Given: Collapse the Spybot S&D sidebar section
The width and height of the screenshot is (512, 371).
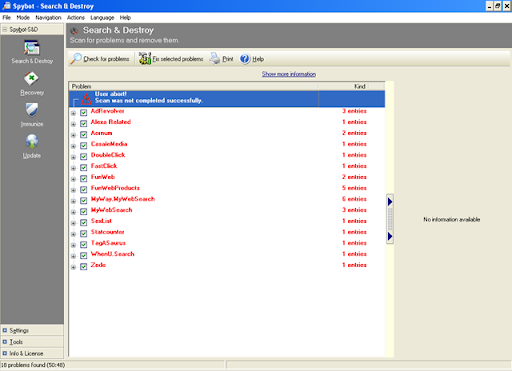Looking at the screenshot, I should [x=5, y=29].
